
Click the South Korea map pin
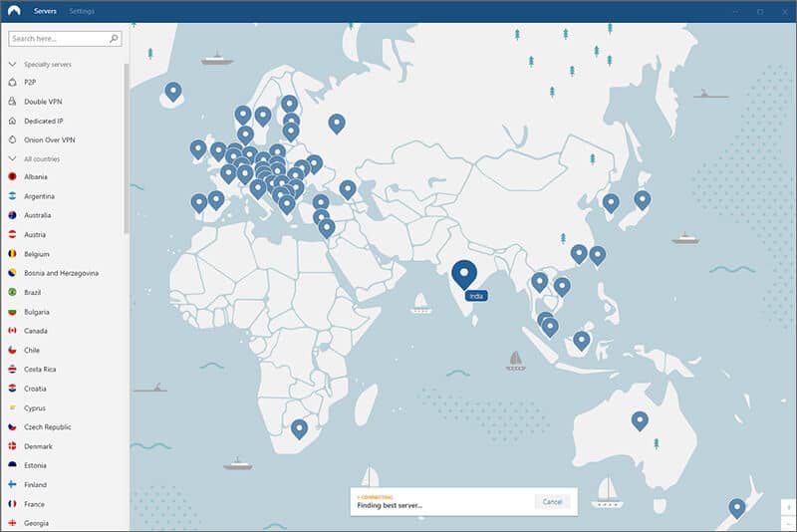[611, 203]
